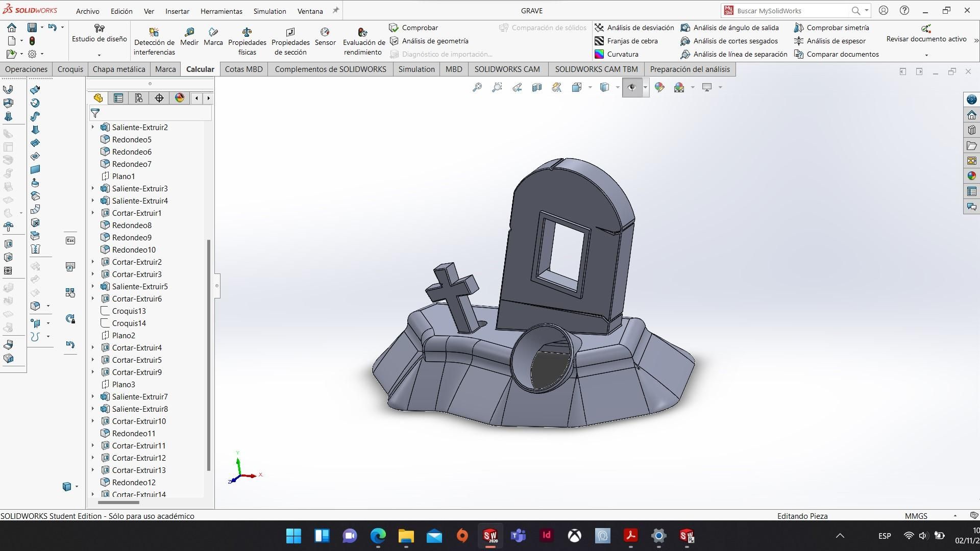
Task: Click Comprobar simetría button
Action: click(837, 28)
